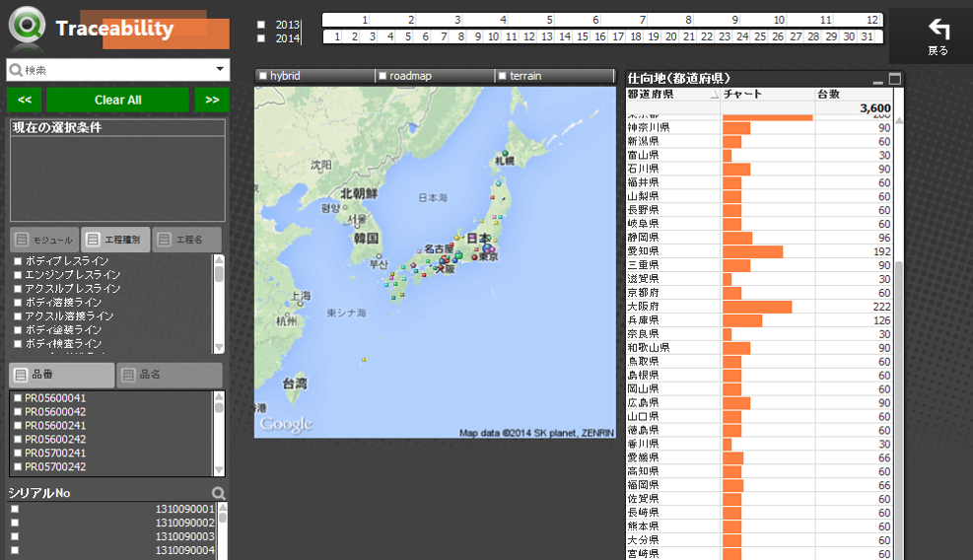Viewport: 973px width, 560px height.
Task: Click the 愛知県 orange bar
Action: coord(753,251)
